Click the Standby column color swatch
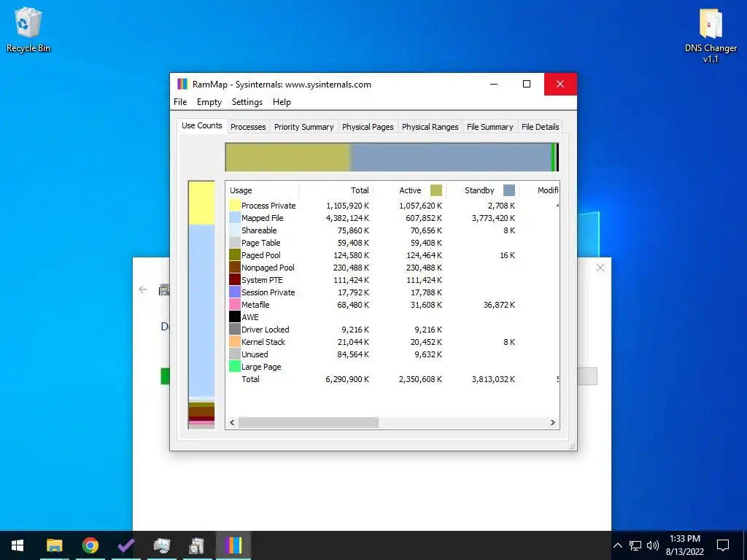This screenshot has height=560, width=747. click(508, 190)
